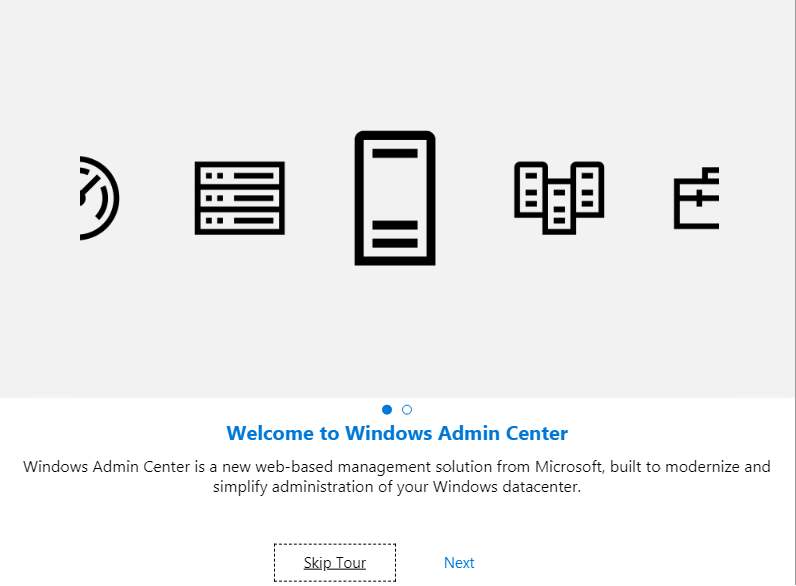Click the cut-off toolbox icon
The image size is (796, 586).
coord(697,198)
